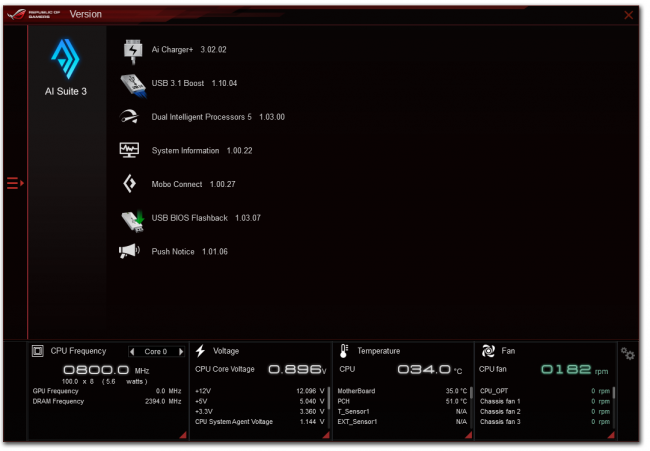The image size is (650, 451).
Task: Click the CPU Core Voltage readout
Action: click(261, 369)
